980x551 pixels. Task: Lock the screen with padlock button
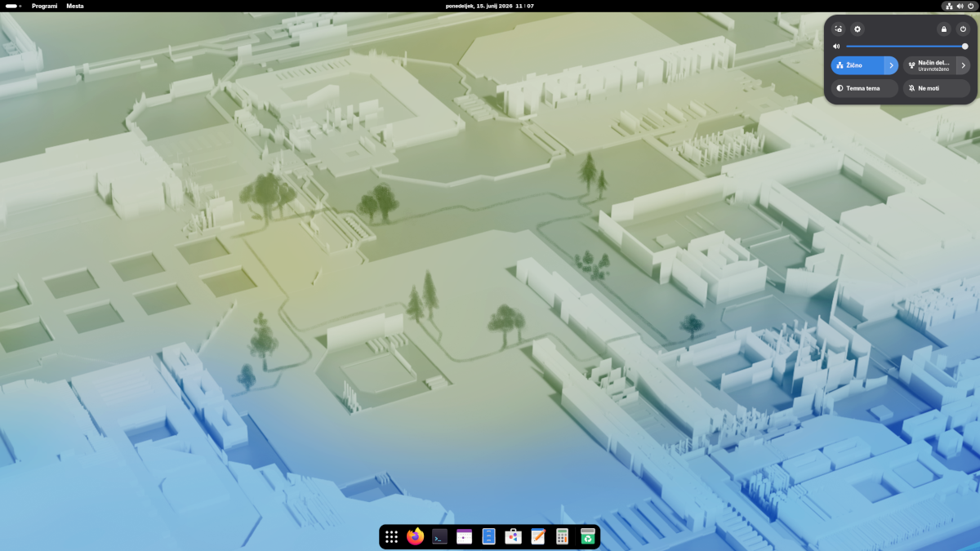click(x=944, y=29)
